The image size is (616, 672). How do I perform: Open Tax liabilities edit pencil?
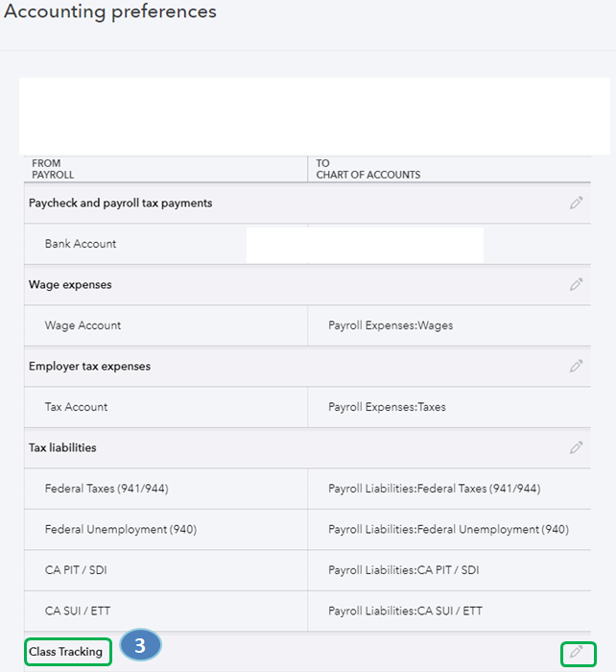[x=576, y=447]
